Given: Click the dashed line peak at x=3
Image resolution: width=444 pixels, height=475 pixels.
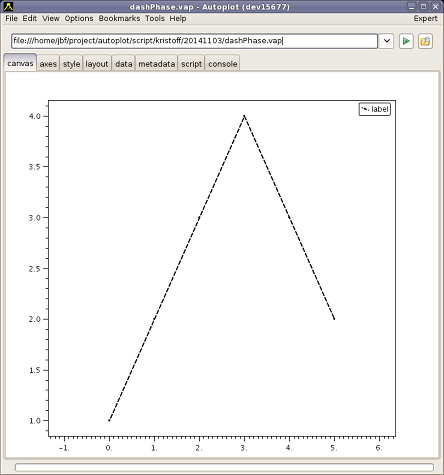Looking at the screenshot, I should point(244,116).
